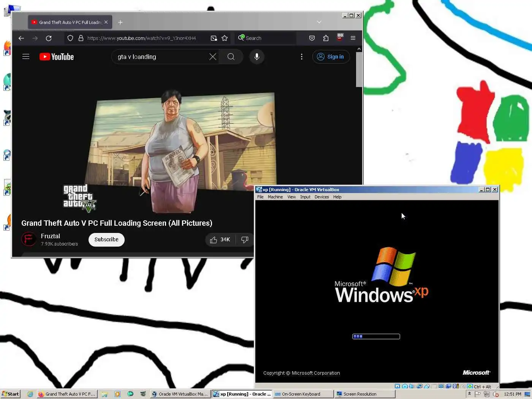Screen dimensions: 532x399
Task: Click VirtualBox display status icon
Action: [x=441, y=386]
